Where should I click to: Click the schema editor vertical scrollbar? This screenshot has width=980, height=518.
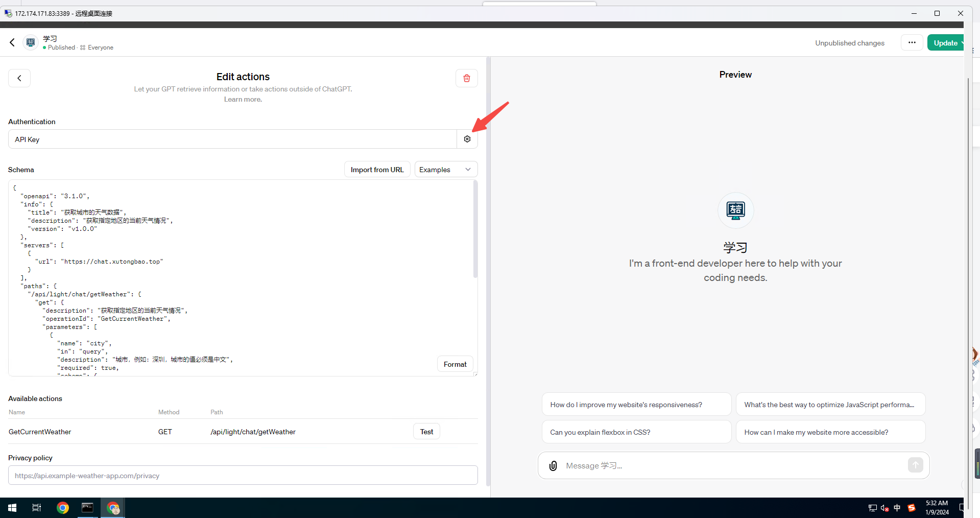(x=475, y=230)
